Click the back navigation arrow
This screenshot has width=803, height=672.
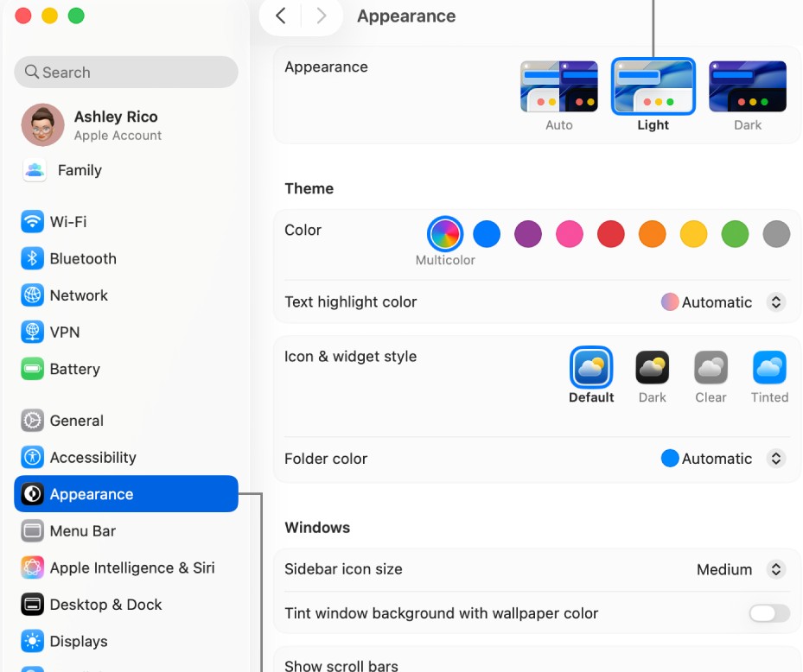point(280,16)
